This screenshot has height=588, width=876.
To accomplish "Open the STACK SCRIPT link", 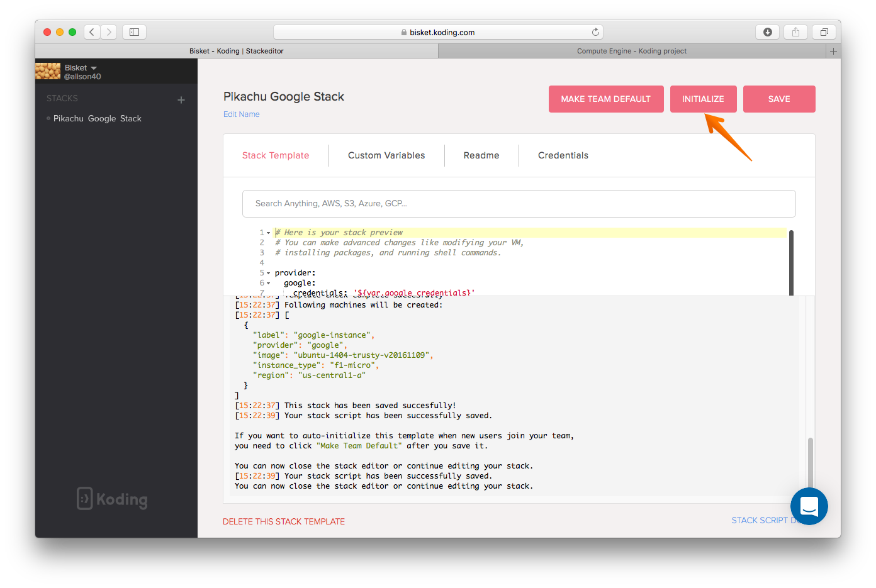I will (x=761, y=520).
